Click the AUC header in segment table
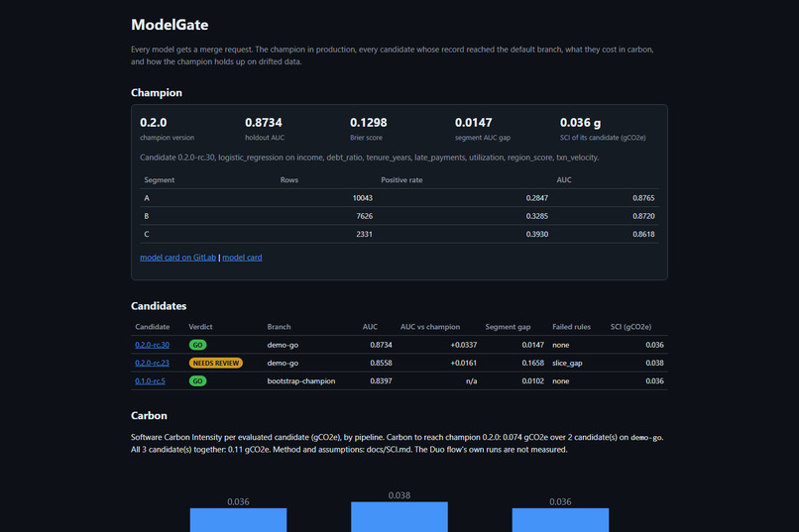The width and height of the screenshot is (799, 532). point(564,179)
